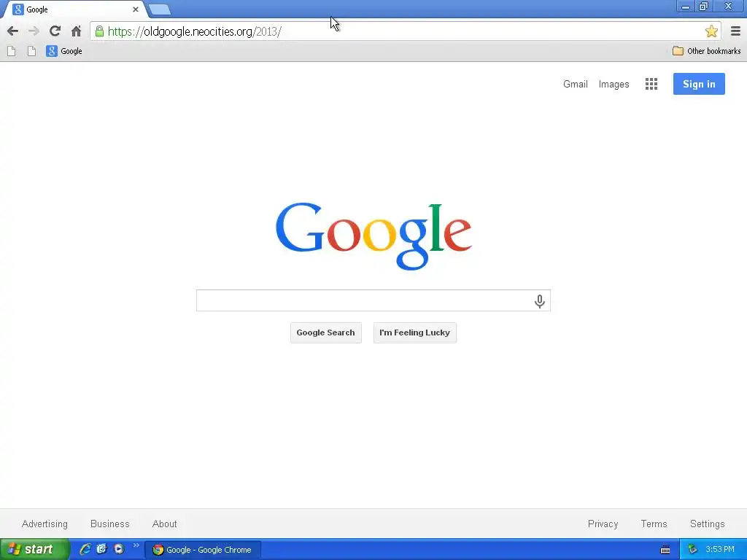747x560 pixels.
Task: Open the Chrome hamburger menu
Action: 735,31
